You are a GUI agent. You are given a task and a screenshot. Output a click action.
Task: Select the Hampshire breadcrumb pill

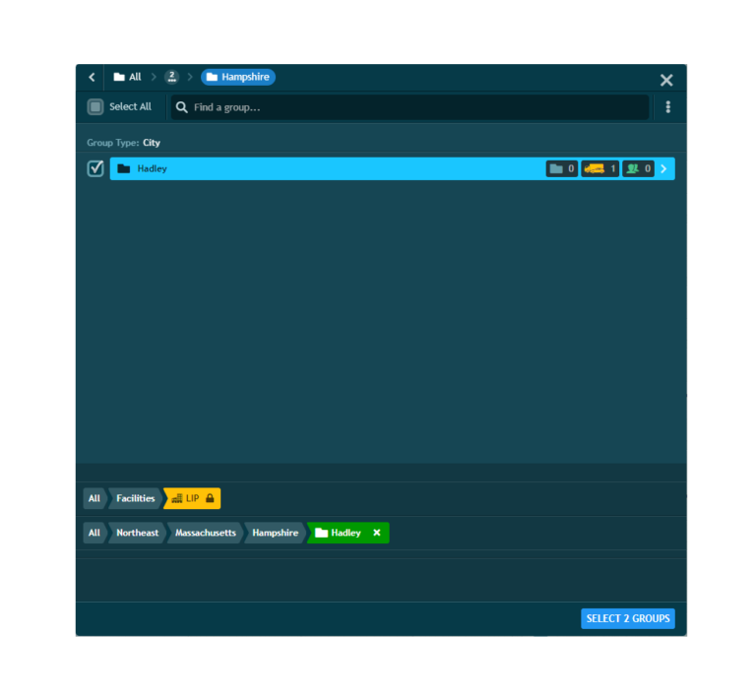click(x=238, y=77)
